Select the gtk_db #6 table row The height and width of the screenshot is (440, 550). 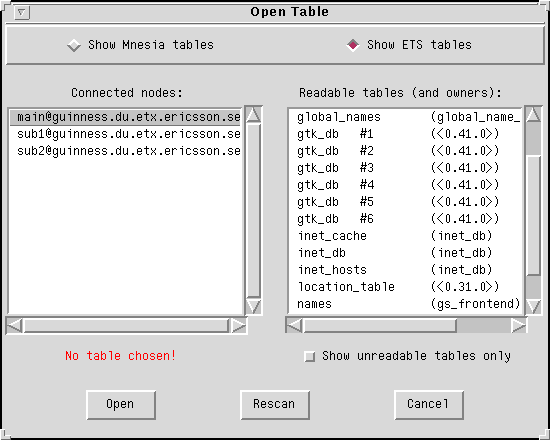(405, 219)
